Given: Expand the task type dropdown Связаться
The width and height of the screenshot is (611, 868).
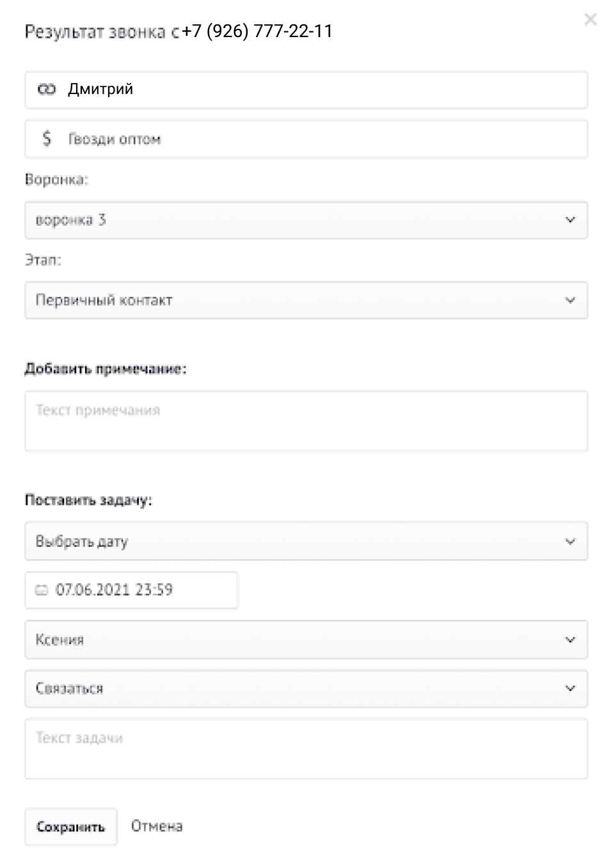Looking at the screenshot, I should tap(306, 689).
